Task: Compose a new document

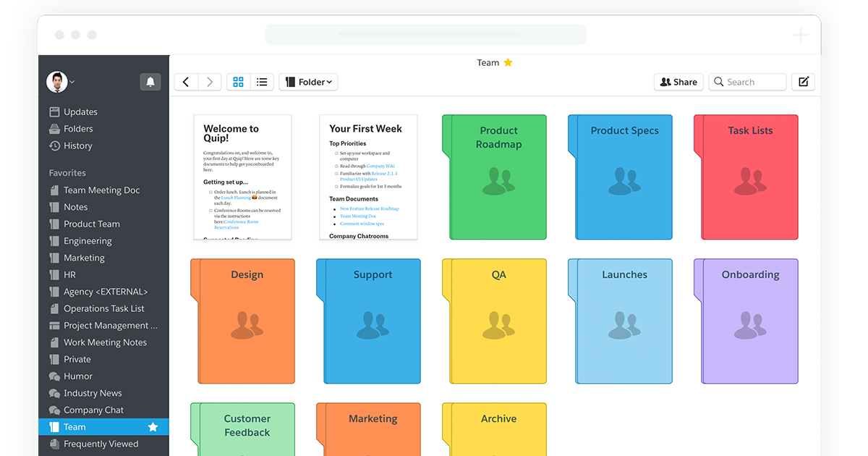Action: pyautogui.click(x=803, y=82)
